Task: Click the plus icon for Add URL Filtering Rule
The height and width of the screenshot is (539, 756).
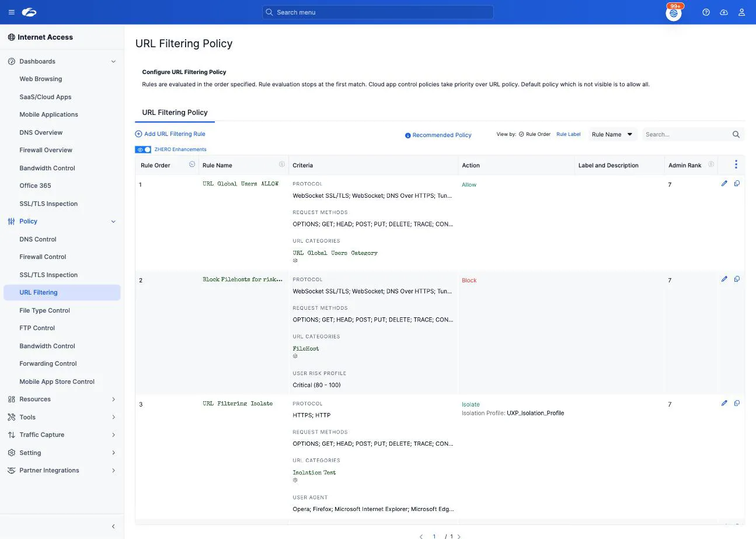Action: tap(138, 134)
